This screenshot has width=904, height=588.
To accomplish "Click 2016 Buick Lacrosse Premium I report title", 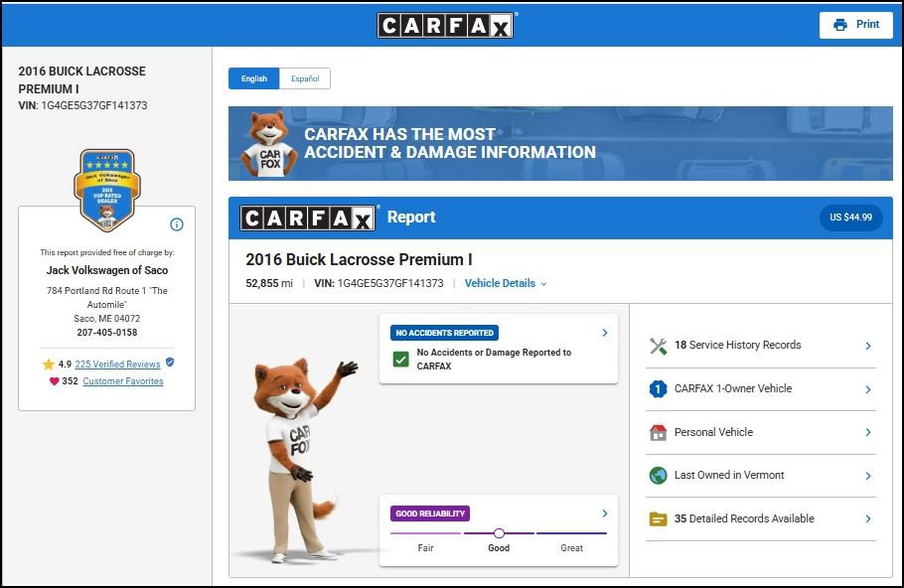I will [x=360, y=259].
